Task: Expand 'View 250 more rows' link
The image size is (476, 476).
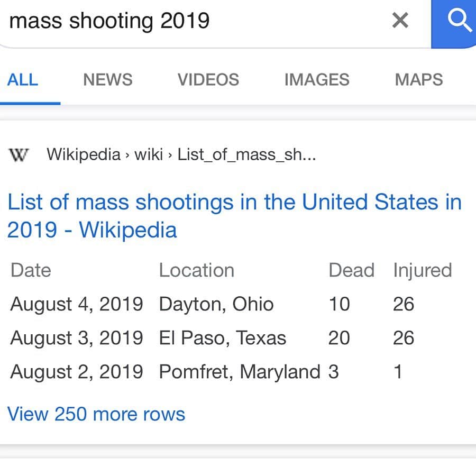Action: click(96, 414)
